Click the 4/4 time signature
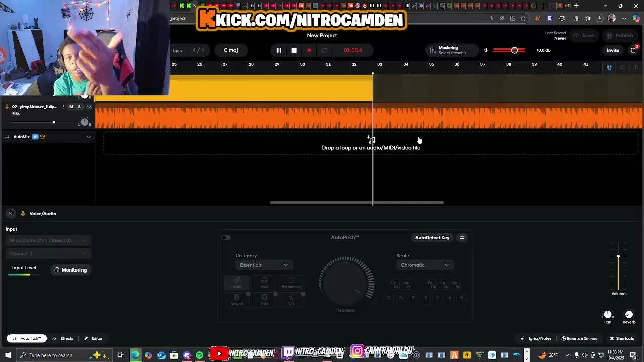This screenshot has width=644, height=362. tap(199, 50)
